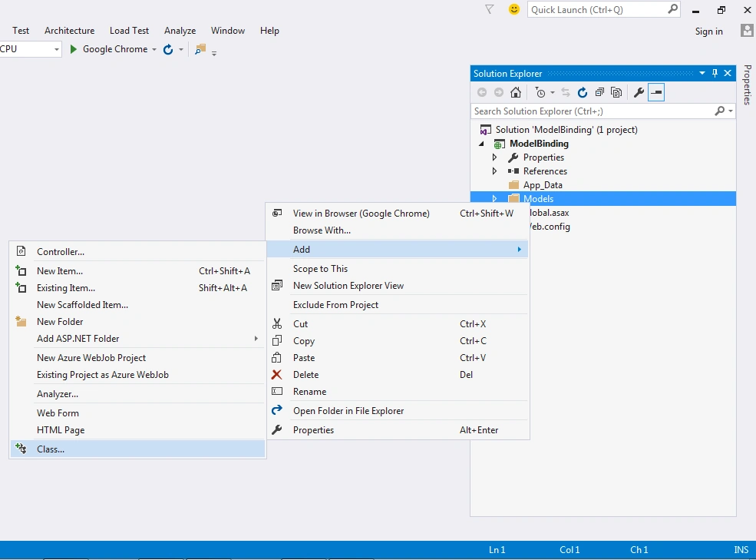
Task: Click the notifications flag icon
Action: 490,10
